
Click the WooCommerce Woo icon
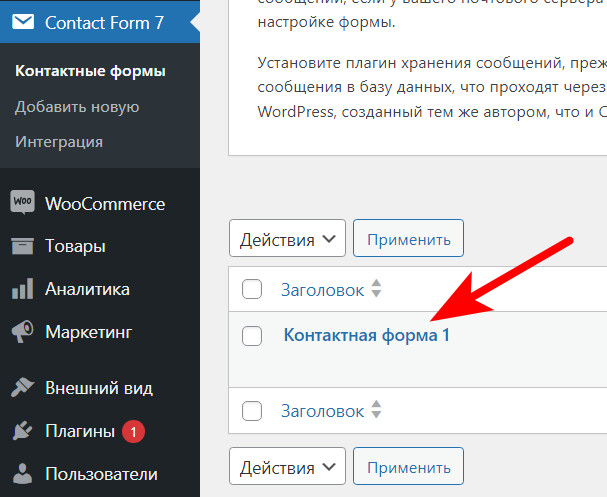click(22, 202)
